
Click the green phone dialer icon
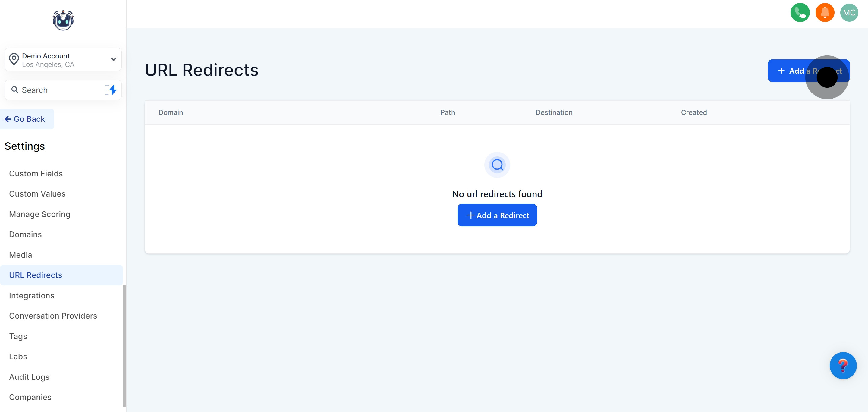pos(800,13)
